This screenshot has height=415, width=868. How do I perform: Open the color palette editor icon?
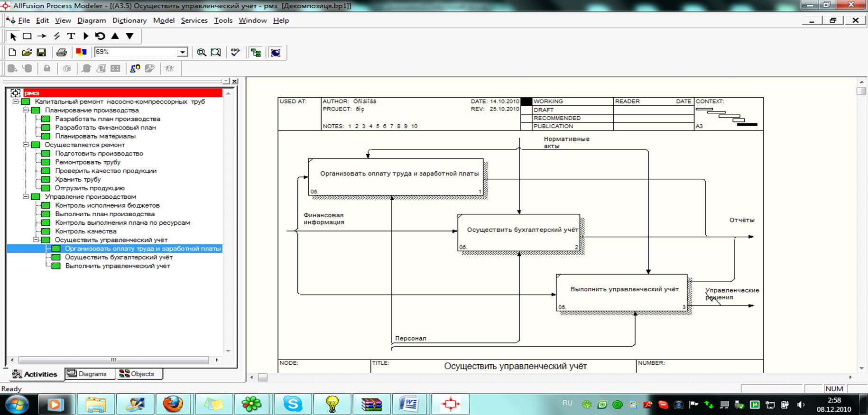pos(81,53)
